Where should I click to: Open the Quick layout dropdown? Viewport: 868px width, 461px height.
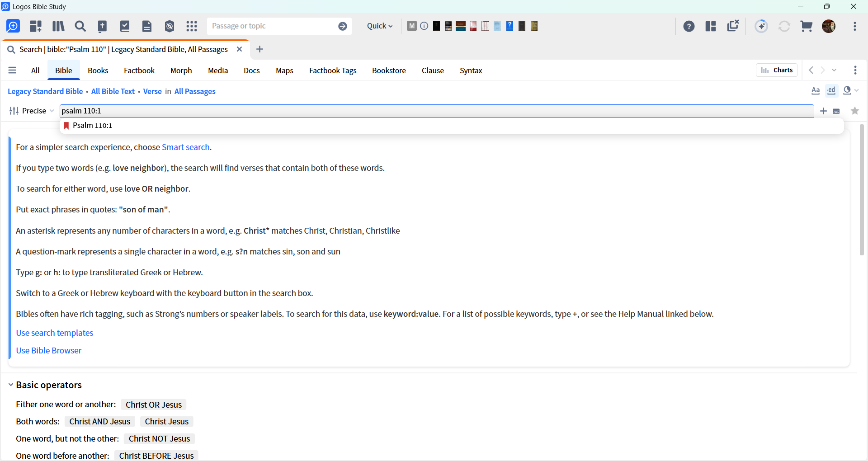pos(380,26)
